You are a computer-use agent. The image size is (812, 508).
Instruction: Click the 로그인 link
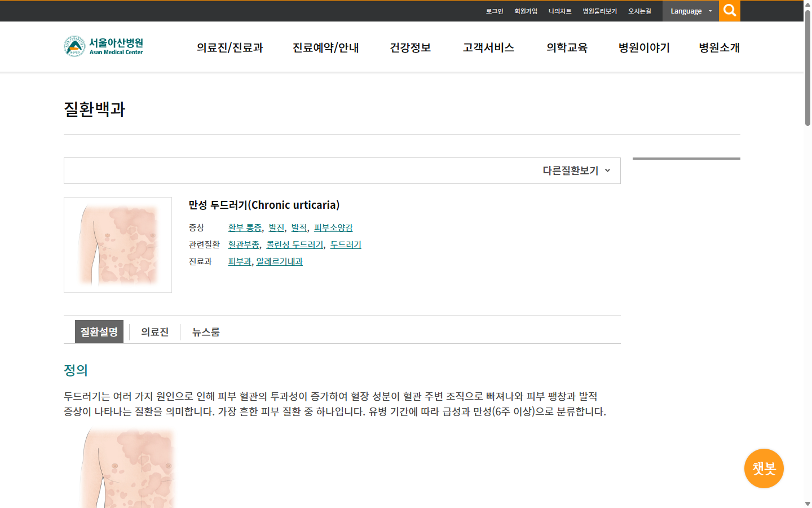coord(495,11)
